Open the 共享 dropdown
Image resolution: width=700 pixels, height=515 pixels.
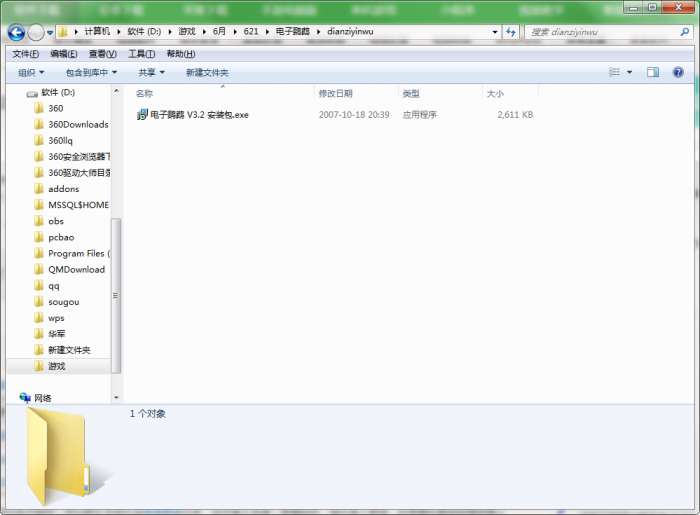[x=151, y=72]
